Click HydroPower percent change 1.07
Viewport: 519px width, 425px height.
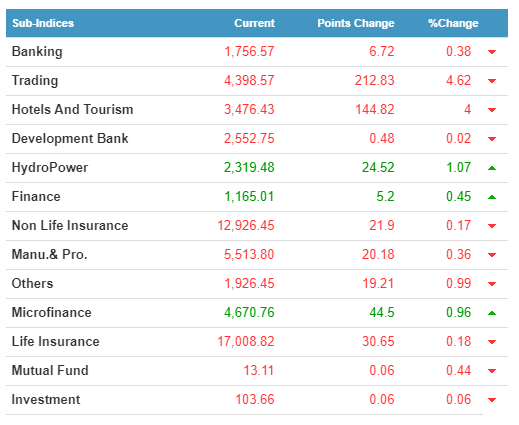[458, 167]
